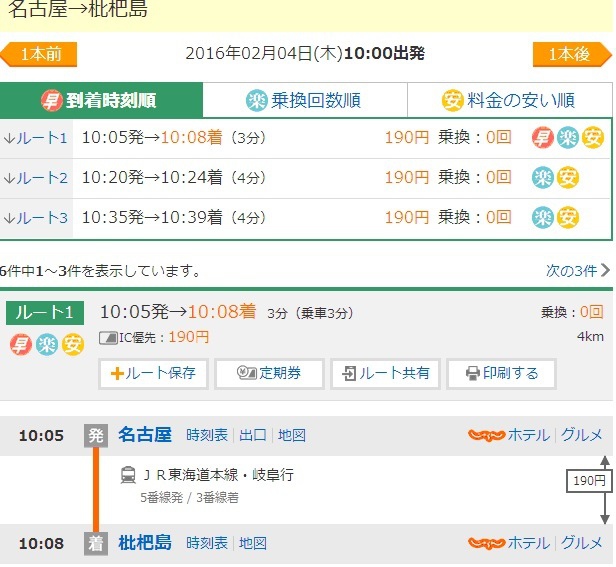Click the yellow 安 badge in ルート1 row

tap(592, 138)
